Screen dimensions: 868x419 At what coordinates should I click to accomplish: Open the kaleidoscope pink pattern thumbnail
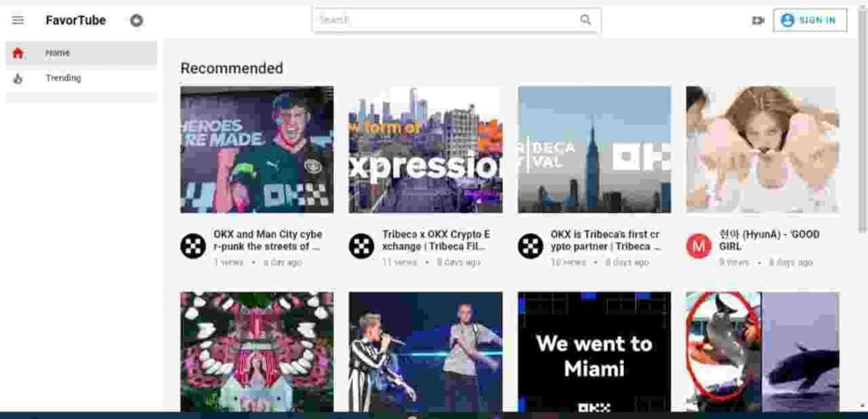point(257,352)
